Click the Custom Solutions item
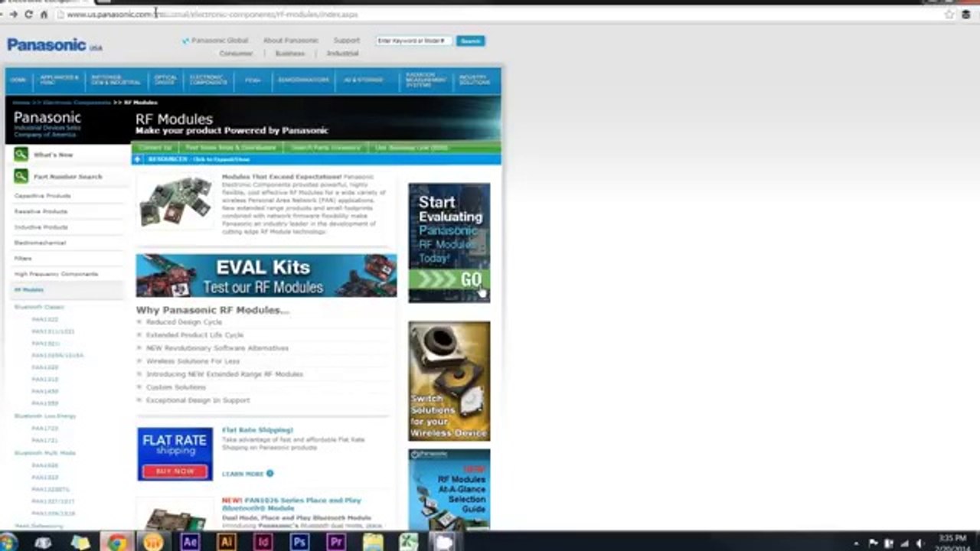 click(176, 387)
